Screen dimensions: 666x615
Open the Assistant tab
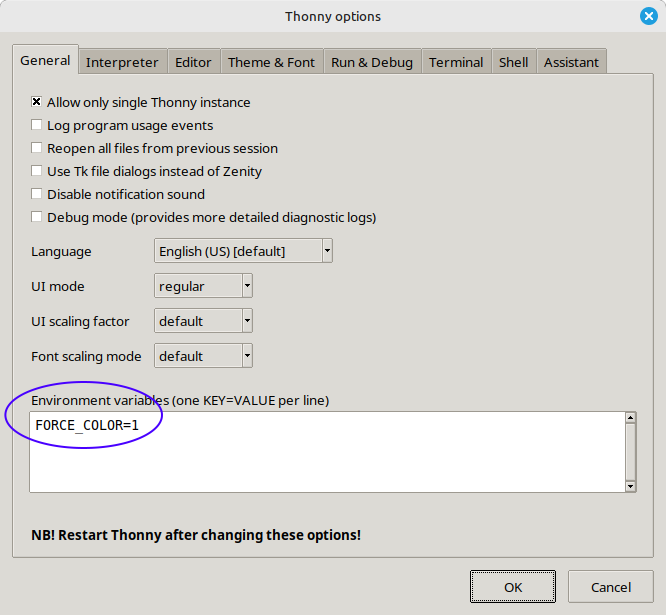[x=571, y=62]
